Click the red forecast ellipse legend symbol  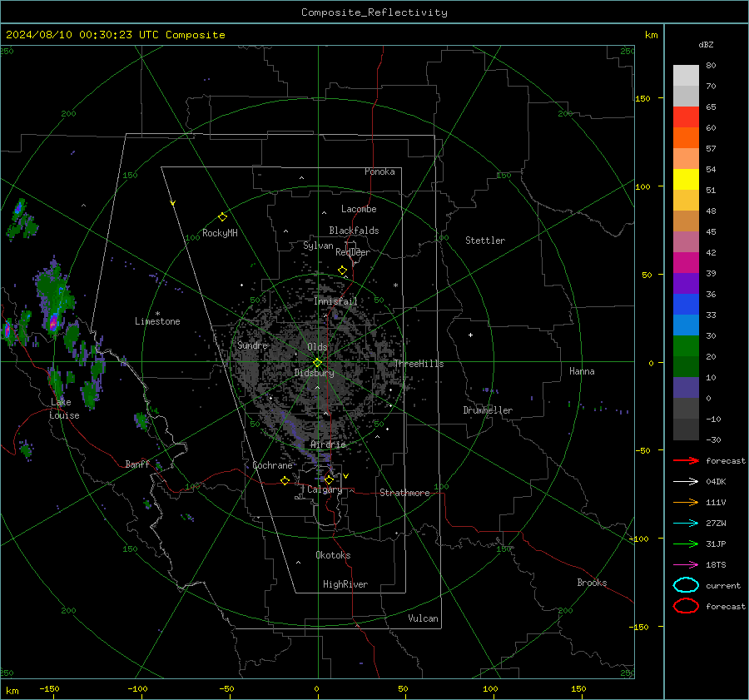coord(686,606)
